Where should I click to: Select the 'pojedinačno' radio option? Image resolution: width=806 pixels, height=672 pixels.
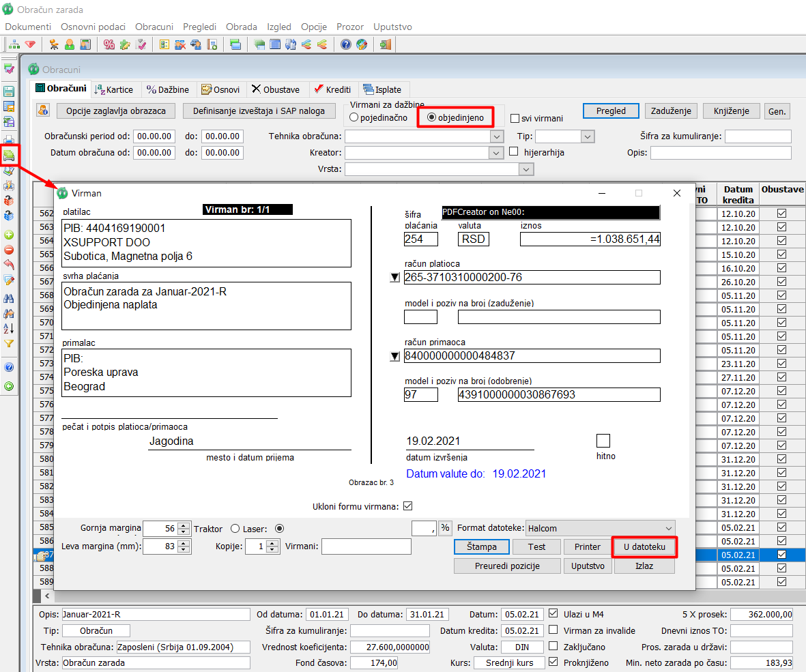point(354,118)
